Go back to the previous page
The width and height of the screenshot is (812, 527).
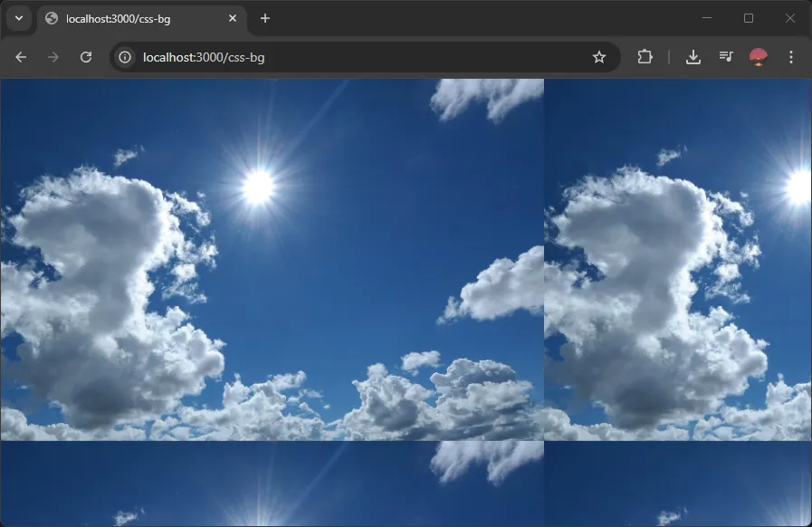(x=21, y=57)
